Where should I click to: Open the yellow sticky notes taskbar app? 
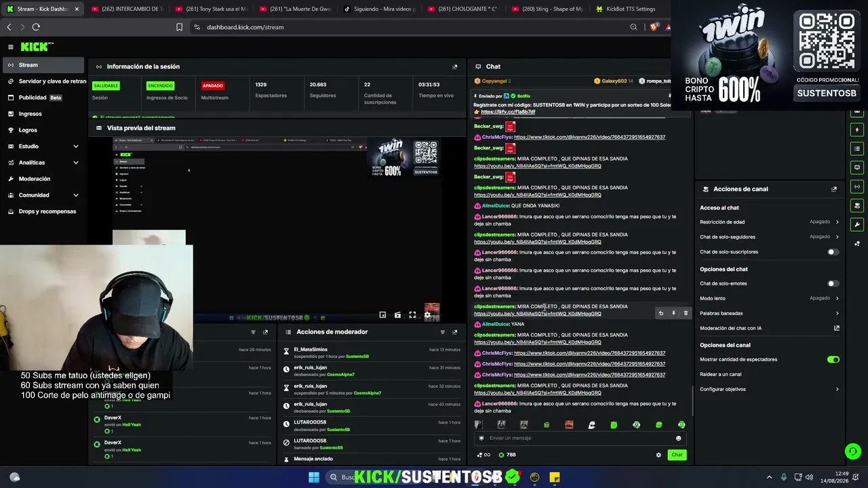click(x=555, y=477)
